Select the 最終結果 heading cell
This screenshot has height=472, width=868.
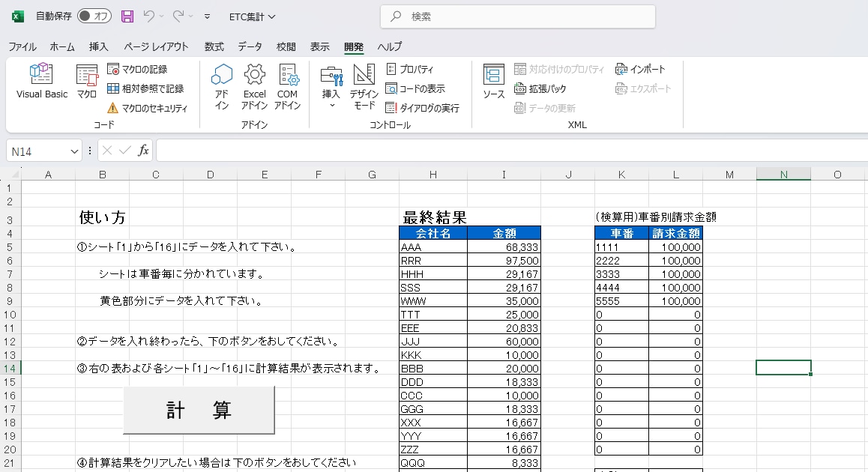point(433,217)
